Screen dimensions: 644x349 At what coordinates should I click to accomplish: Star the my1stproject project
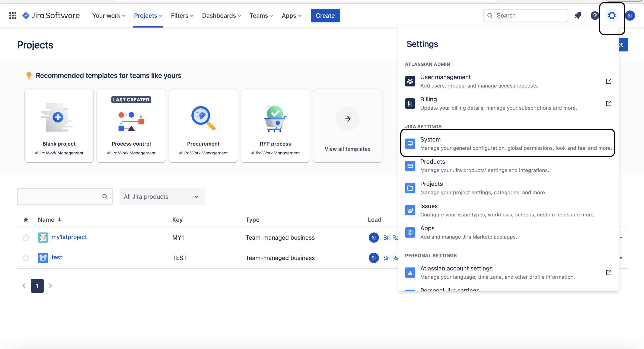[x=26, y=238]
